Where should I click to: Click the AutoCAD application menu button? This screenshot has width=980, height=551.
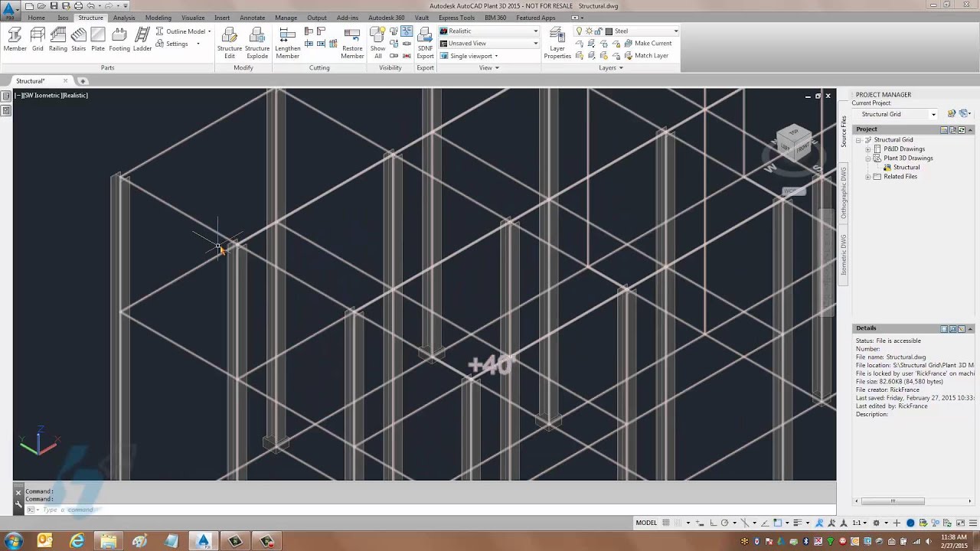(x=10, y=9)
